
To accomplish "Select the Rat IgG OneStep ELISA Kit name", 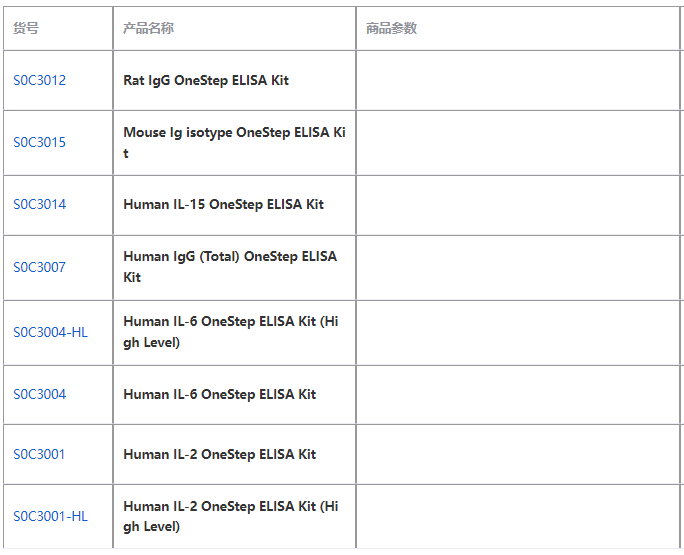I will (206, 80).
